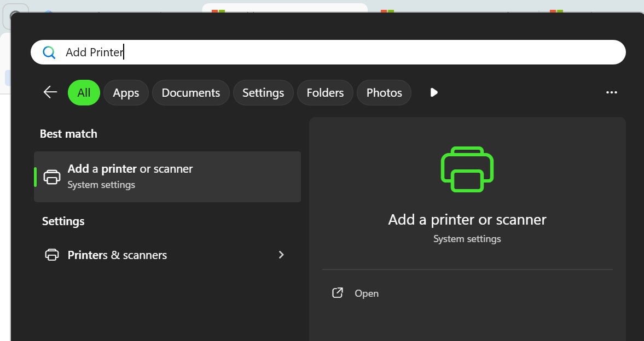Open Printers & scanners settings result
Screen dimensions: 644x341
click(x=167, y=255)
